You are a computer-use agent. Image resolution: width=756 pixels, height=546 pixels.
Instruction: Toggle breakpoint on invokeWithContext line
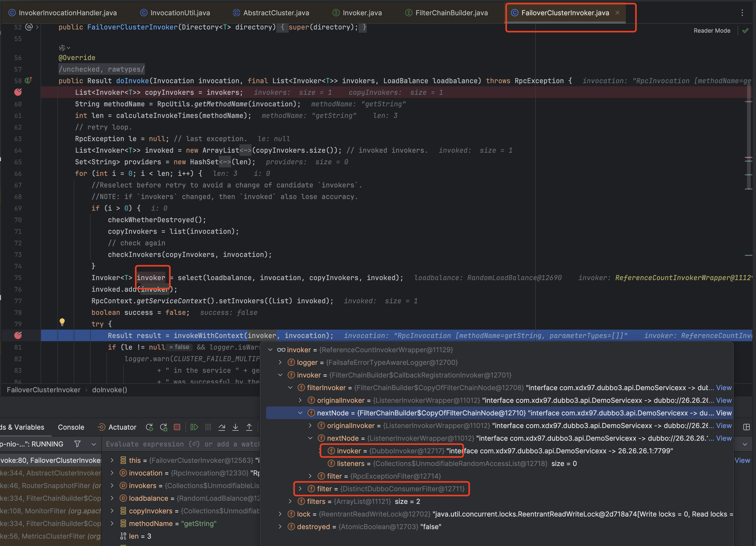[18, 335]
